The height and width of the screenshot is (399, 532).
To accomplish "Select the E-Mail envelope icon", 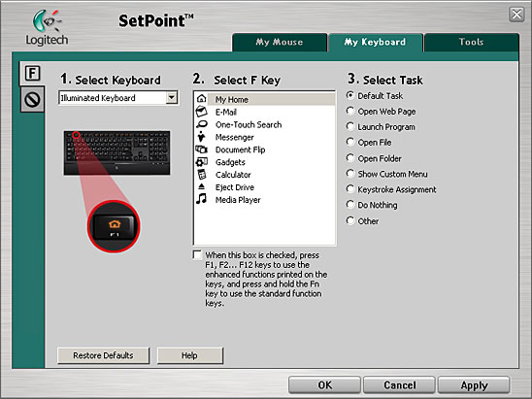I will point(202,112).
